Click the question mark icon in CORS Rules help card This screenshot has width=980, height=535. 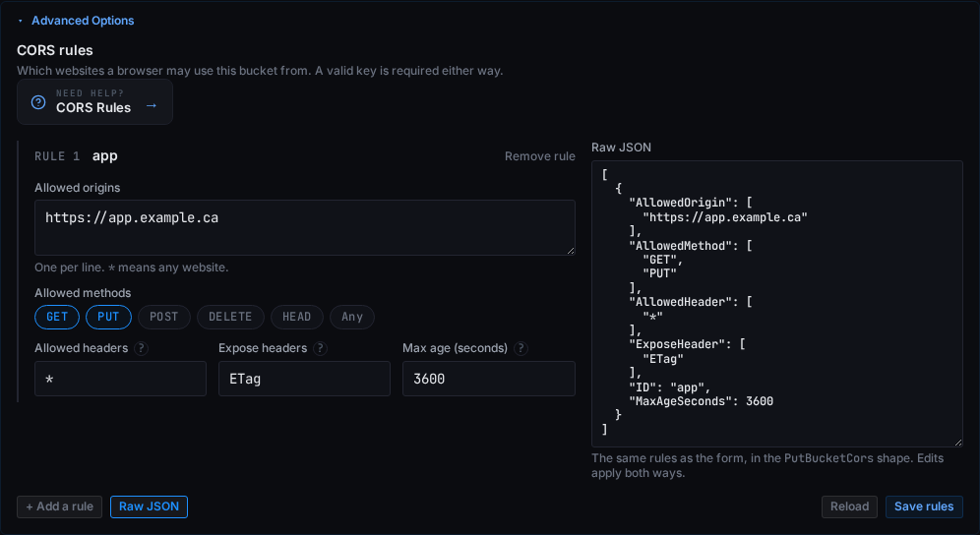(38, 102)
